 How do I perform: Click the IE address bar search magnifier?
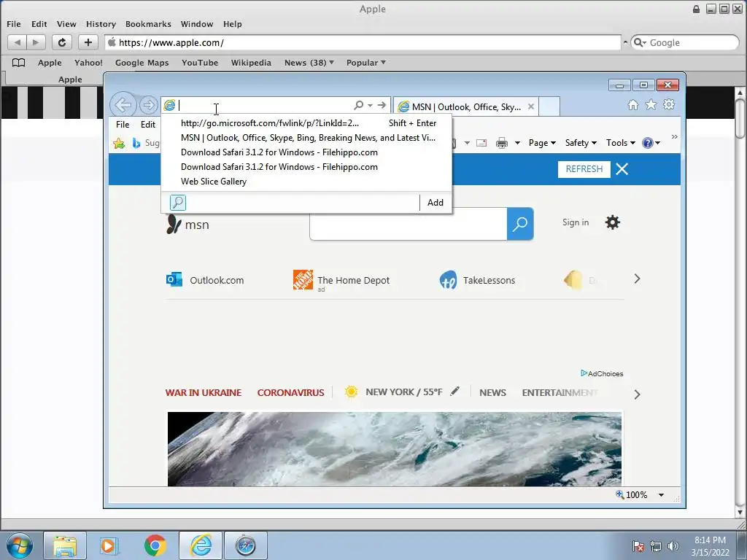(x=358, y=105)
